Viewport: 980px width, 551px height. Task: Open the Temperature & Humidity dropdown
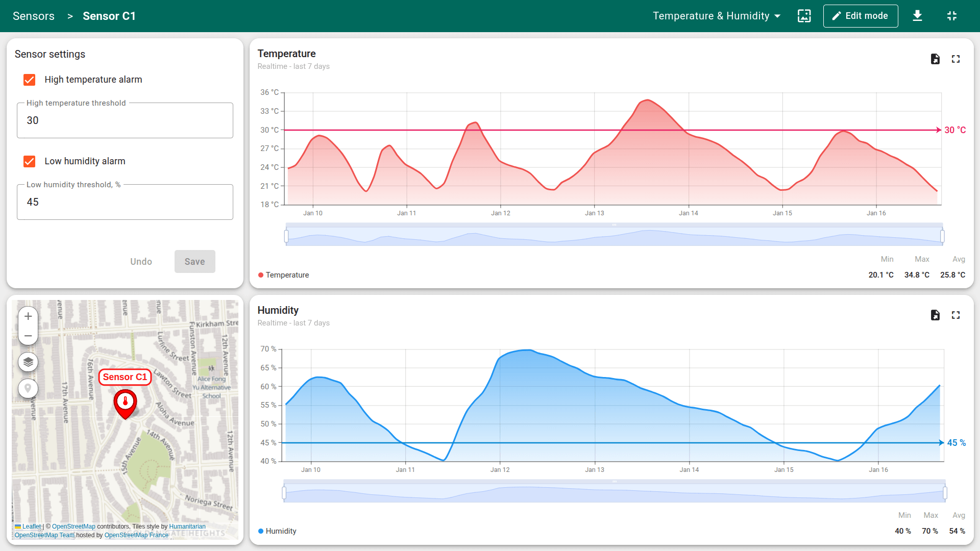[x=717, y=16]
